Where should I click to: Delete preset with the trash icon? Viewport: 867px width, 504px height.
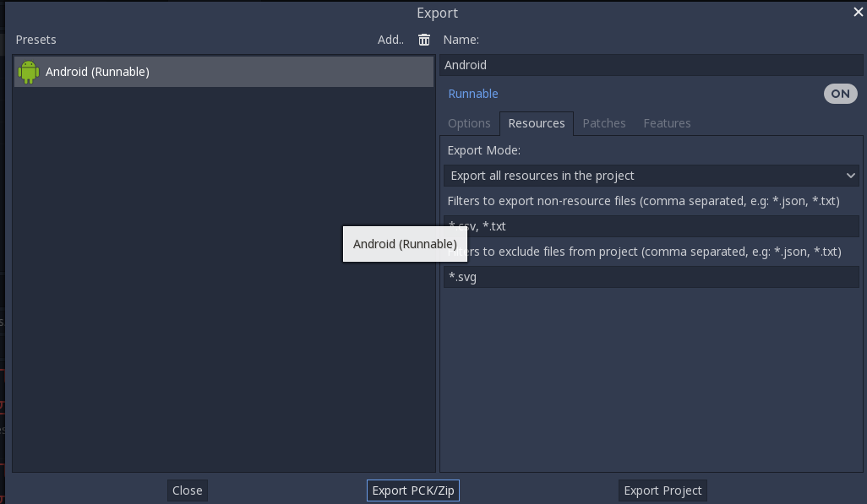(x=424, y=40)
